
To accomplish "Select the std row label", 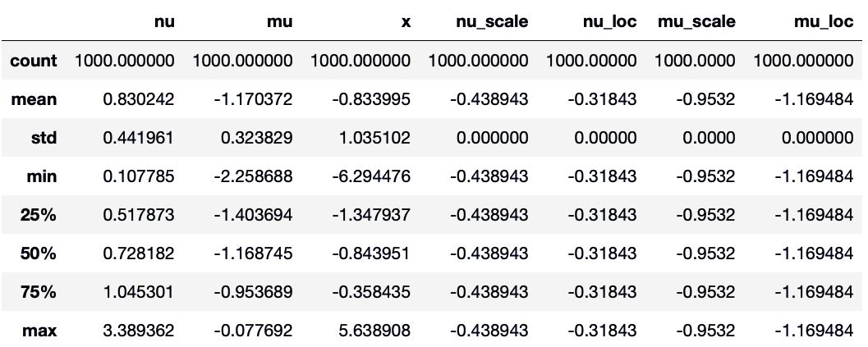I will 44,138.
